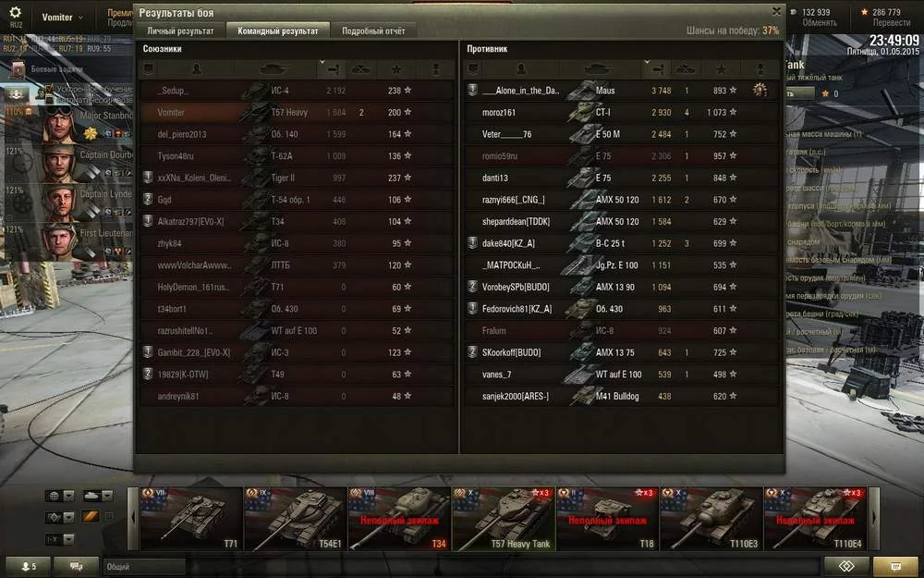
Task: Sort enemy team by kills column icon
Action: (x=686, y=69)
